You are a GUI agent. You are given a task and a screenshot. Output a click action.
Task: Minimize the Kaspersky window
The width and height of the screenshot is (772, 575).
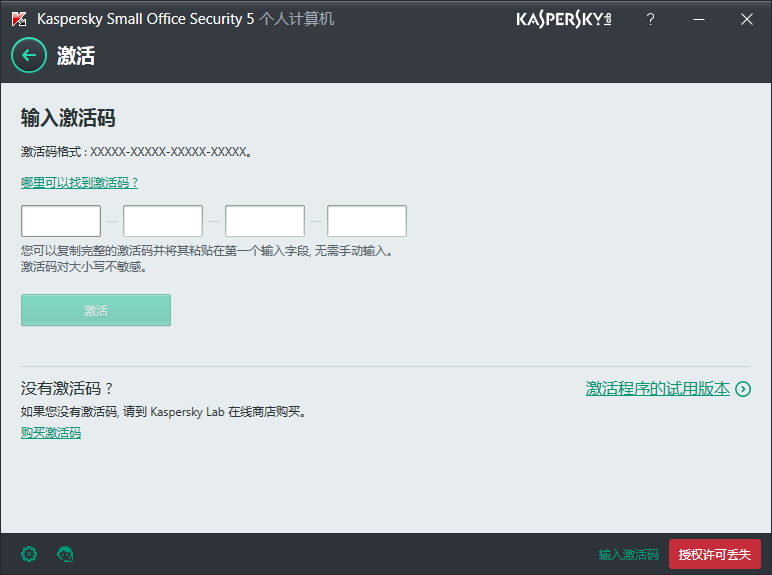point(699,19)
